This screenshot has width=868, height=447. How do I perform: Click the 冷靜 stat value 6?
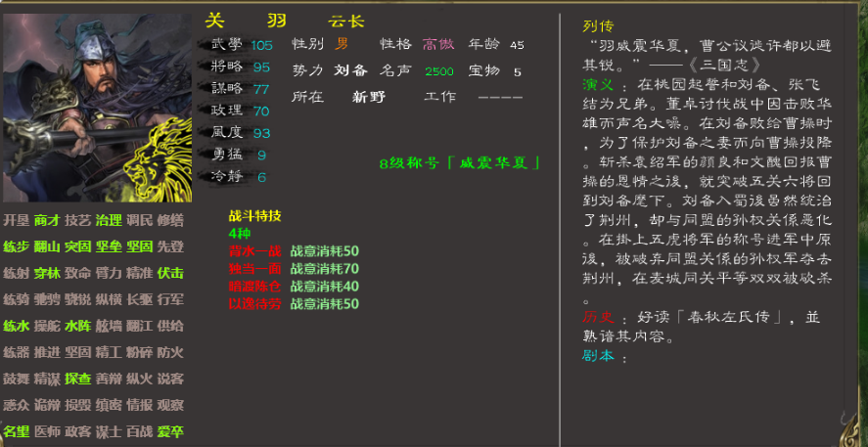click(x=262, y=178)
